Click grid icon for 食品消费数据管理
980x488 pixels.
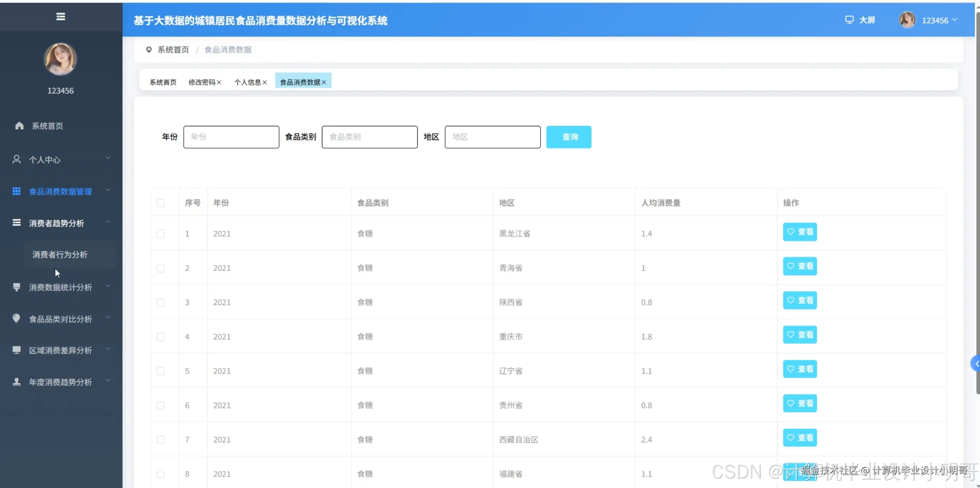point(16,191)
